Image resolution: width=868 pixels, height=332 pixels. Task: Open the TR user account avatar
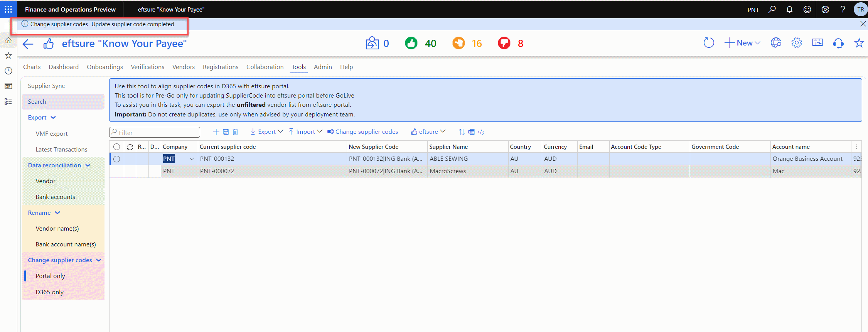tap(861, 9)
